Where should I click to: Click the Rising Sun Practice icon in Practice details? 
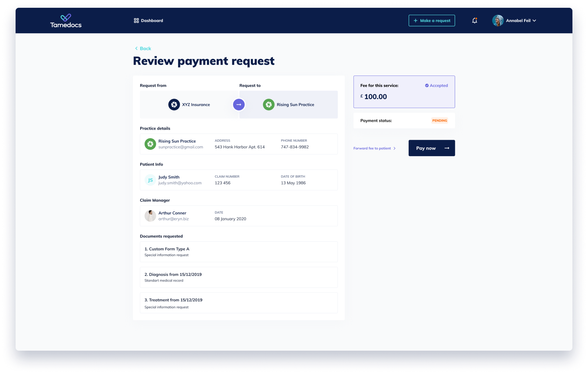(x=150, y=144)
